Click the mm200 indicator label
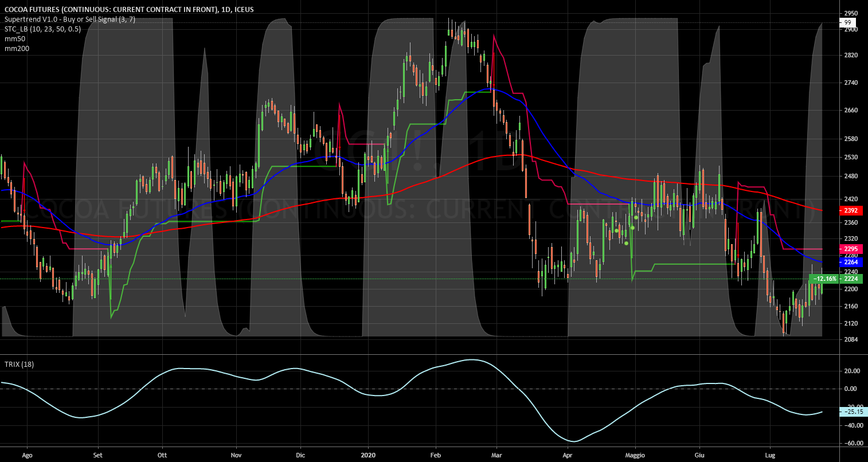 [17, 48]
